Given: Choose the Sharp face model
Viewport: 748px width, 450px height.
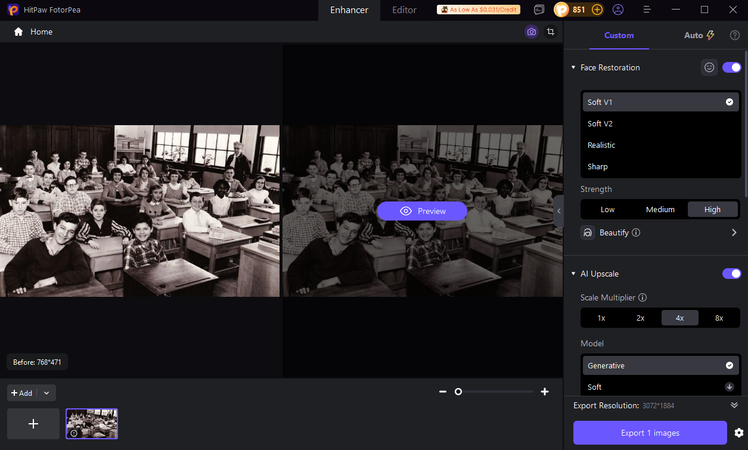Looking at the screenshot, I should point(660,167).
